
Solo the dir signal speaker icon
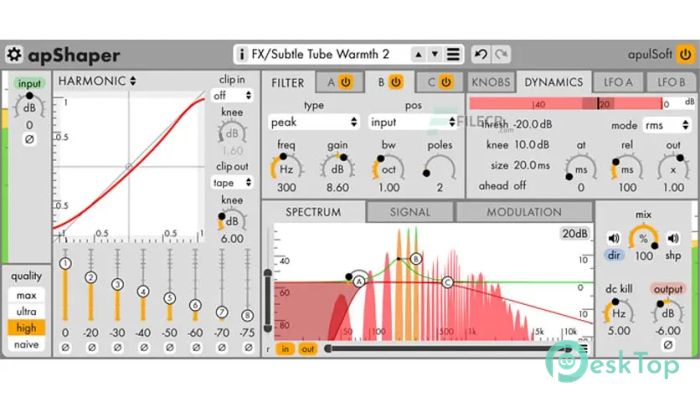pos(614,238)
